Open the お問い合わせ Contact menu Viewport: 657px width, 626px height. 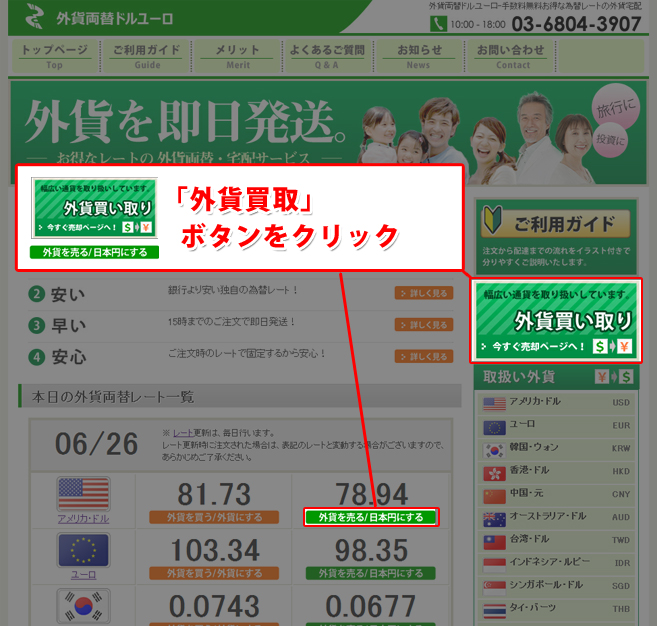click(512, 56)
